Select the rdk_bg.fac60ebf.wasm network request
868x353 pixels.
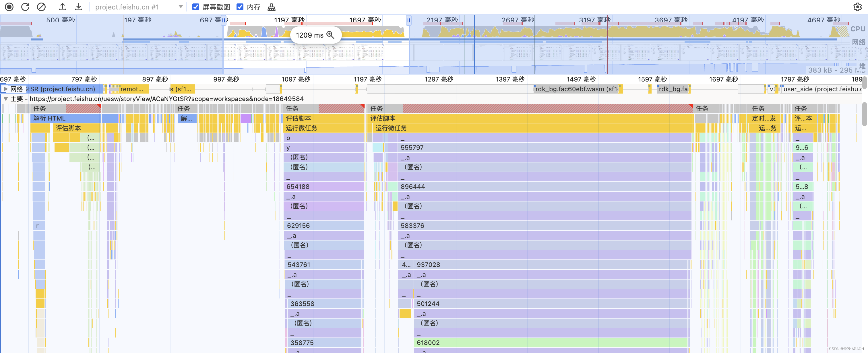[x=576, y=89]
